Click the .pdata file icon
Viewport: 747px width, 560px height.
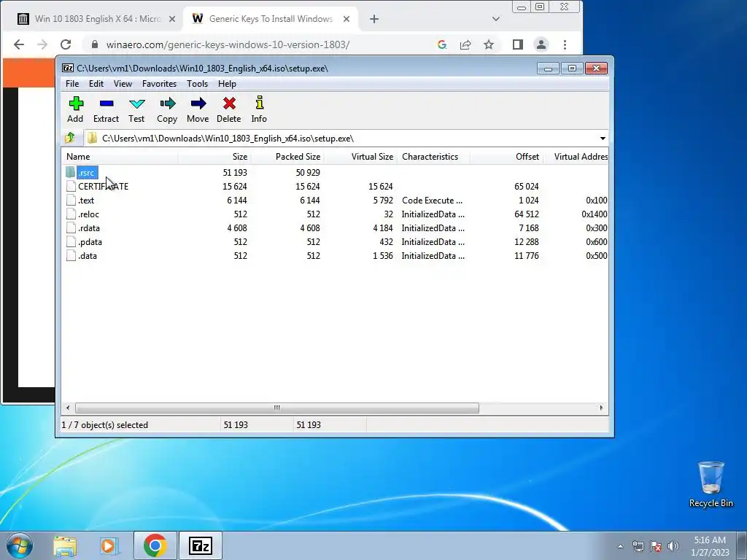click(x=71, y=241)
